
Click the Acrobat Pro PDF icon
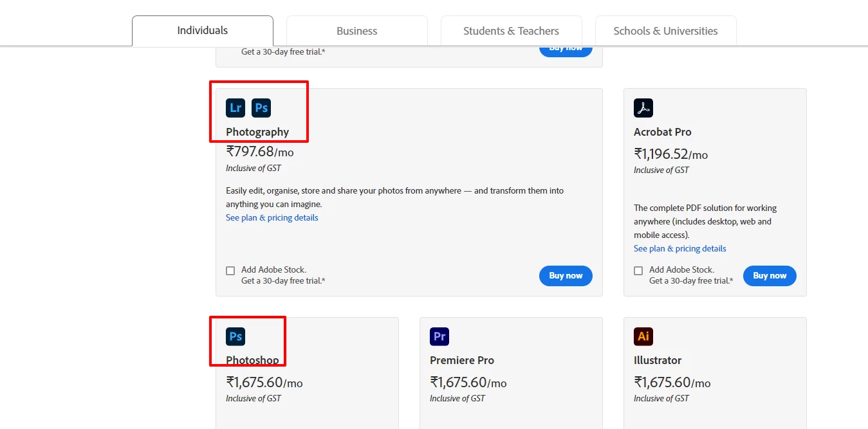pos(643,108)
